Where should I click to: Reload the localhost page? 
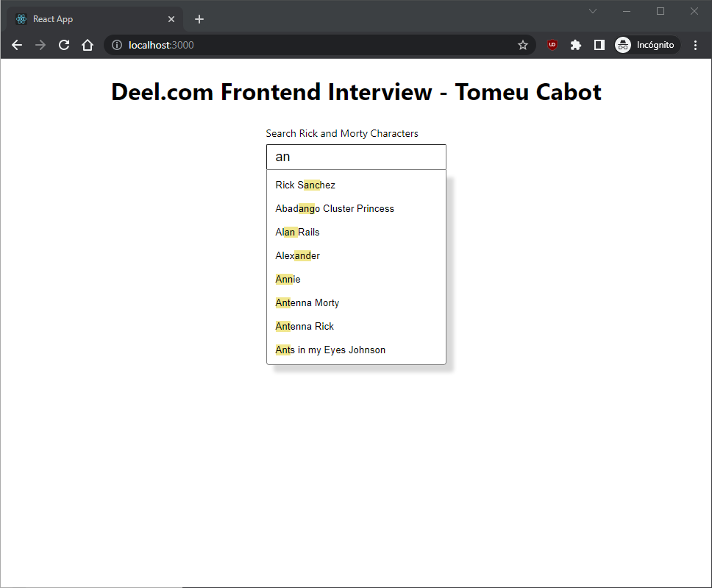64,45
